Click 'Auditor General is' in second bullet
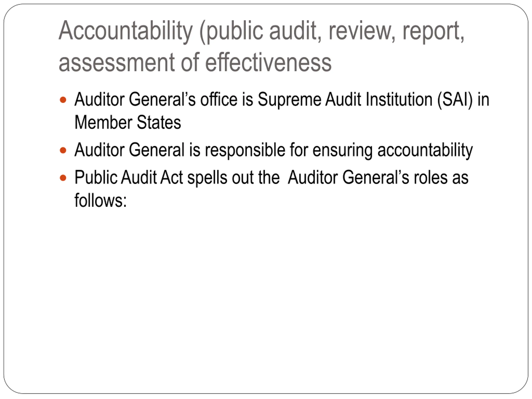This screenshot has height=399, width=532. click(x=137, y=150)
